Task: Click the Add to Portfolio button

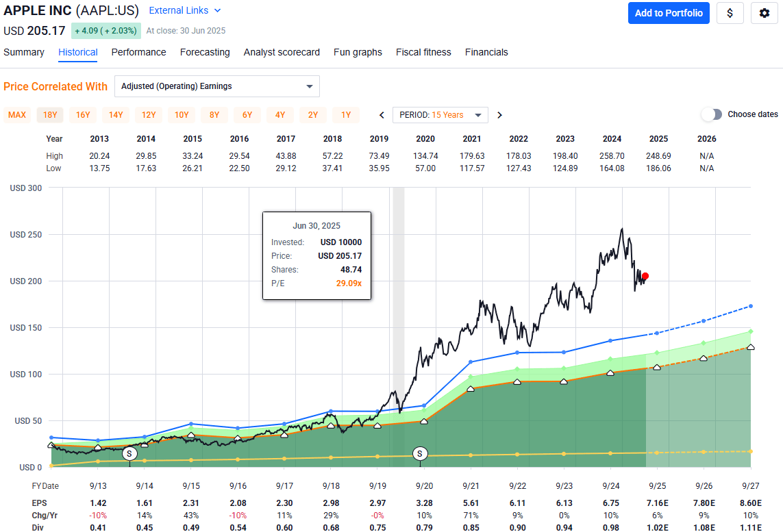Action: point(669,13)
